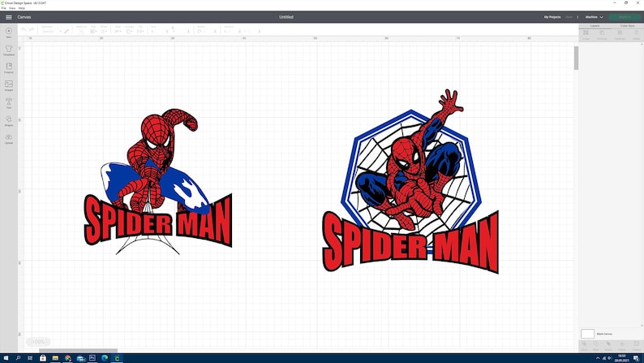Expand the Machine selector dropdown
The height and width of the screenshot is (363, 644).
point(594,17)
